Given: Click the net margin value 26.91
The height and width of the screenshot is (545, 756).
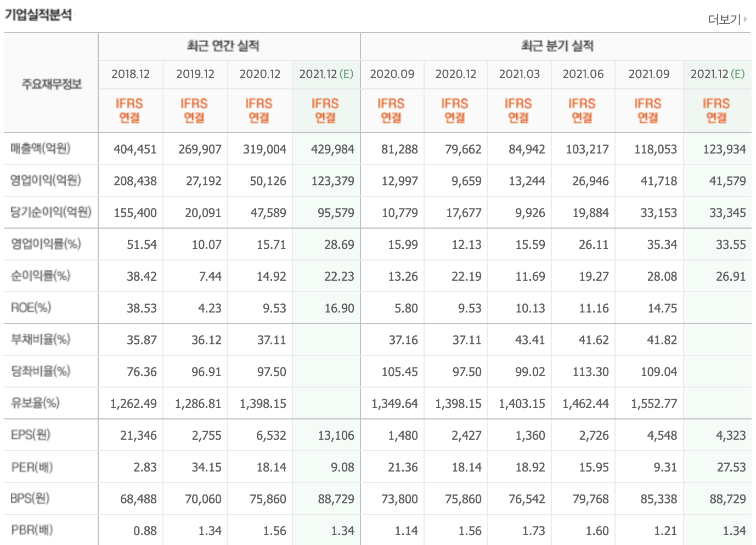Looking at the screenshot, I should 731,276.
